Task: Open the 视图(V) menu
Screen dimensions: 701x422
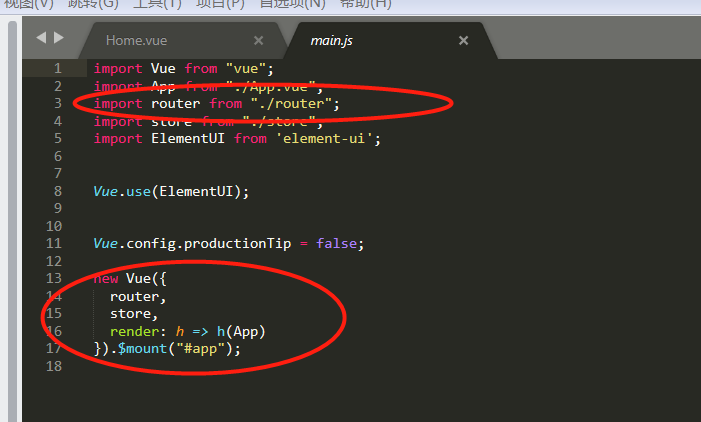Action: (29, 4)
